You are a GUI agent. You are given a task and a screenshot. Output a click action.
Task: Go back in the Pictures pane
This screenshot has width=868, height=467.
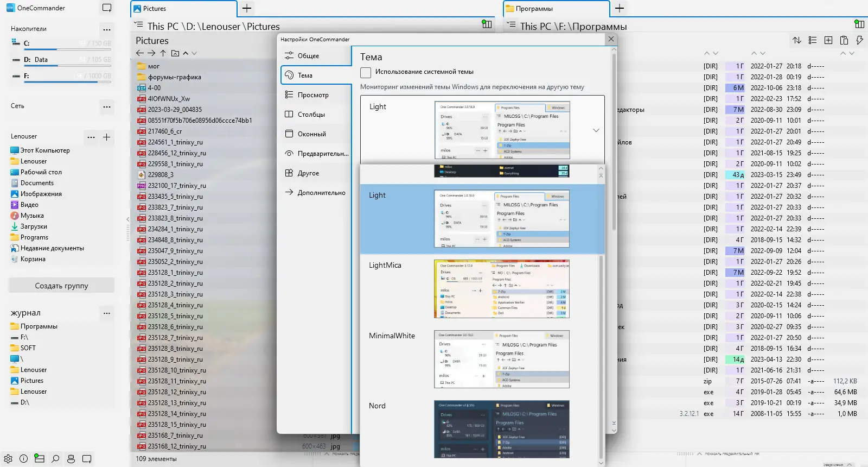coord(140,53)
